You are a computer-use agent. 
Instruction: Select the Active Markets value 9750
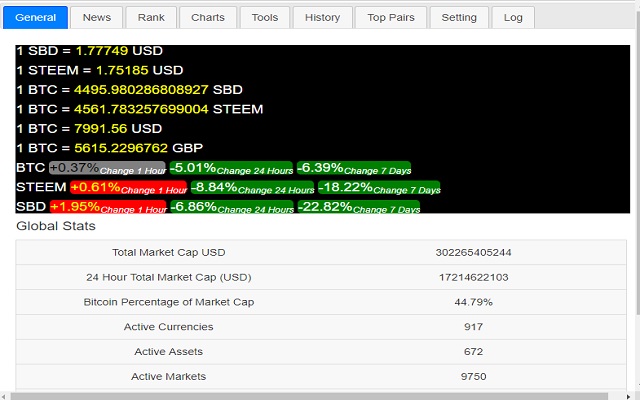point(473,377)
